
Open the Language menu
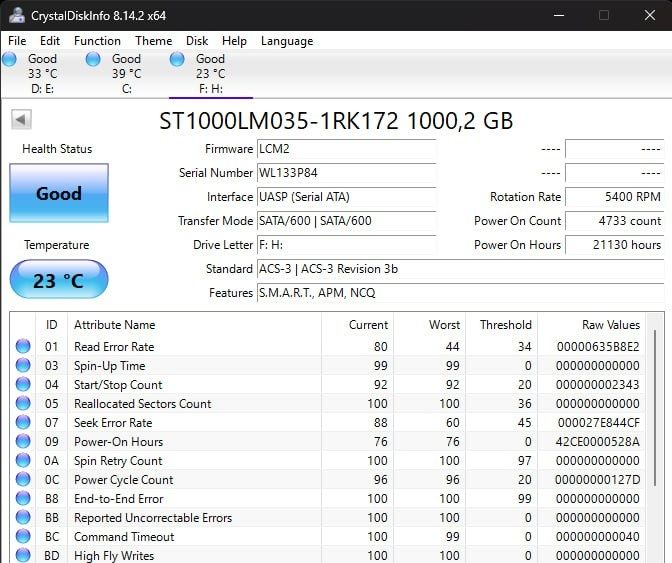(286, 41)
